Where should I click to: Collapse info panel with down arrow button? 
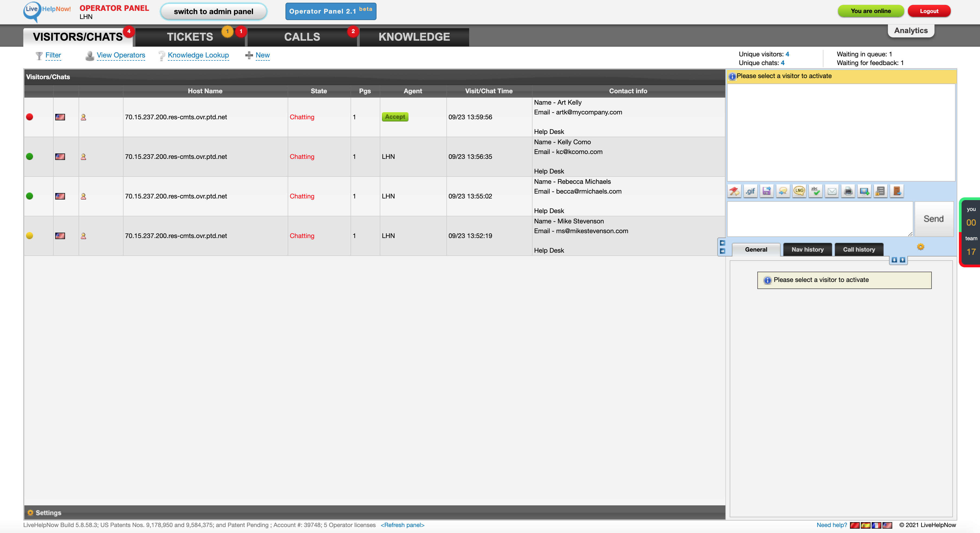coord(894,260)
